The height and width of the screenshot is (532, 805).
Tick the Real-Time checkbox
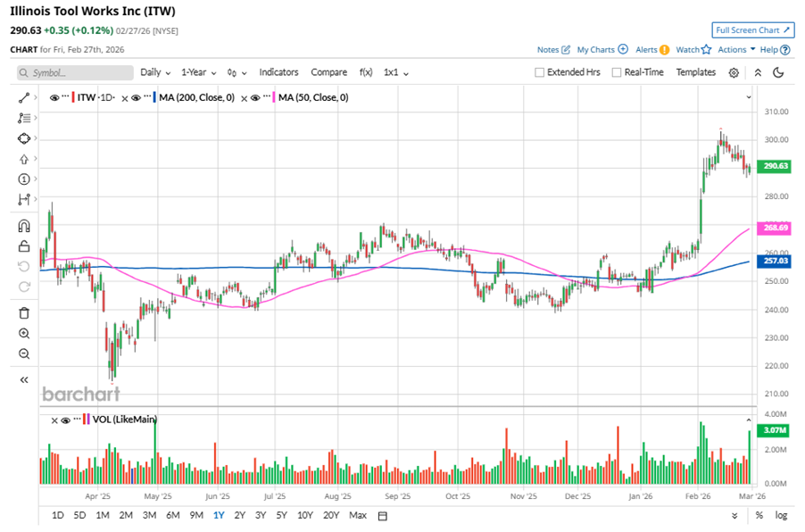(617, 72)
